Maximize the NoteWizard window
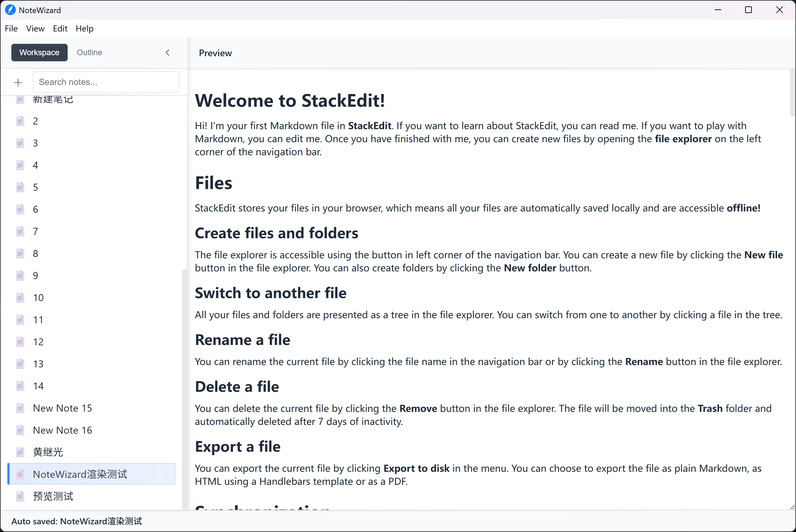 [748, 10]
